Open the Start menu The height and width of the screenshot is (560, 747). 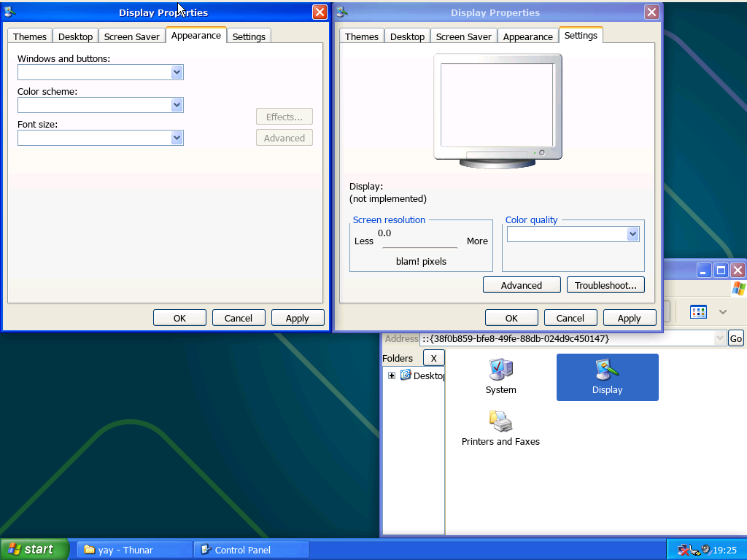coord(34,550)
